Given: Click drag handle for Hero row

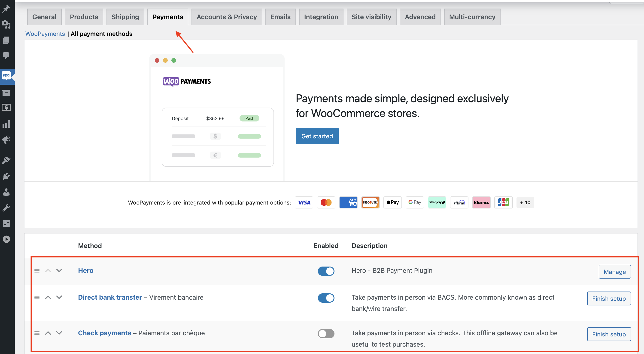Looking at the screenshot, I should 37,271.
